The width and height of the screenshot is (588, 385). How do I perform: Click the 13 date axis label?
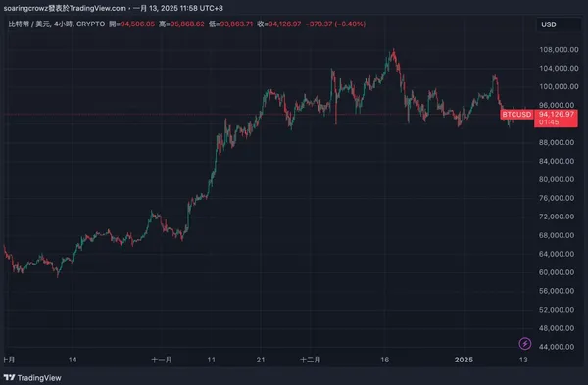tap(523, 360)
